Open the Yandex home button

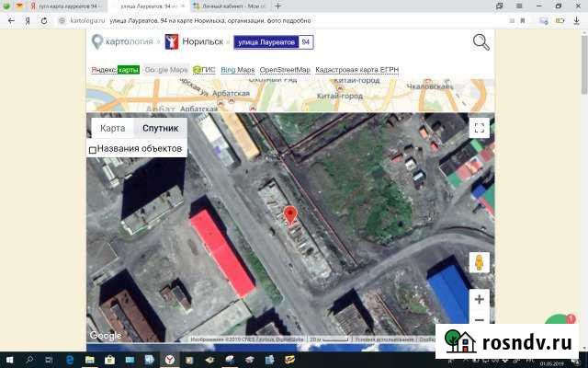tap(28, 20)
